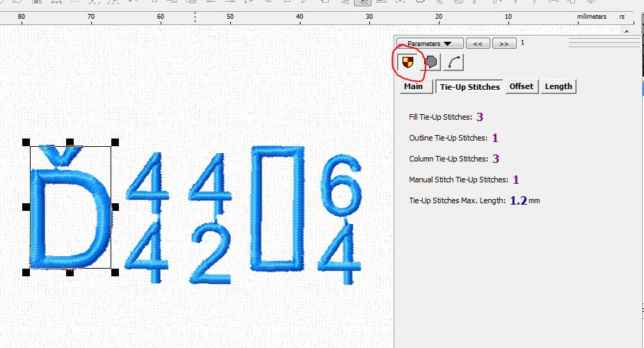Switch to the Offset tab
Screen dimensions: 644x348
[x=521, y=87]
